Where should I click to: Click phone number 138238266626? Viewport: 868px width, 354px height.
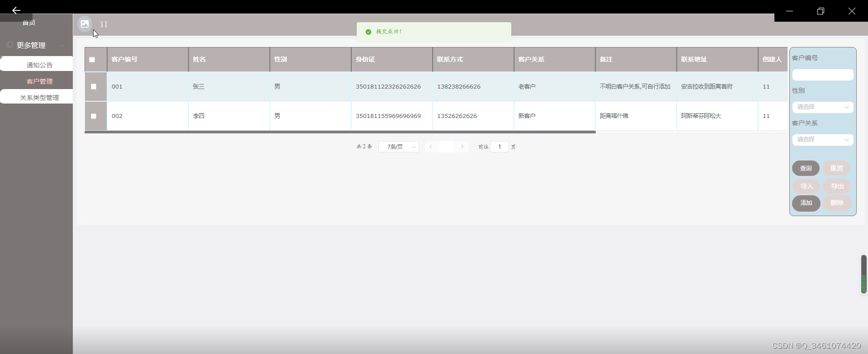(x=459, y=86)
